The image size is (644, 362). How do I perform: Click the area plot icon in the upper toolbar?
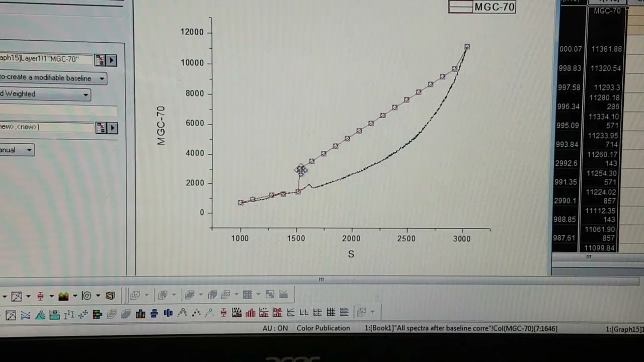(x=63, y=296)
